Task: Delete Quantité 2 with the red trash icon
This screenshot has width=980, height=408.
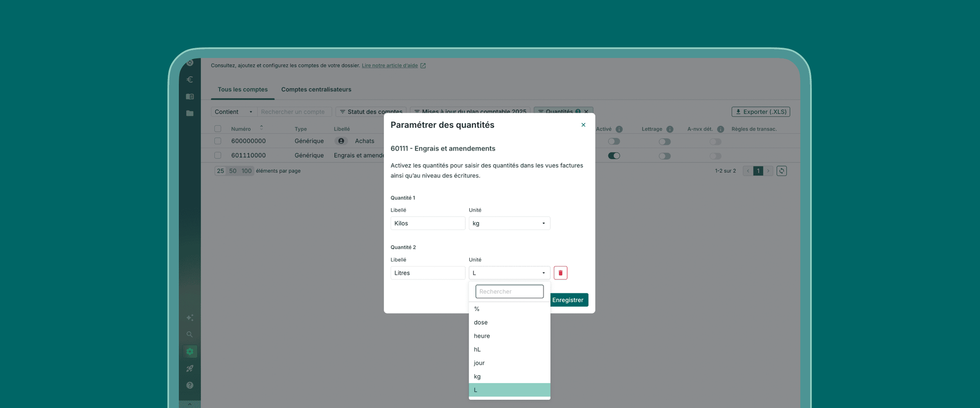Action: click(x=560, y=273)
